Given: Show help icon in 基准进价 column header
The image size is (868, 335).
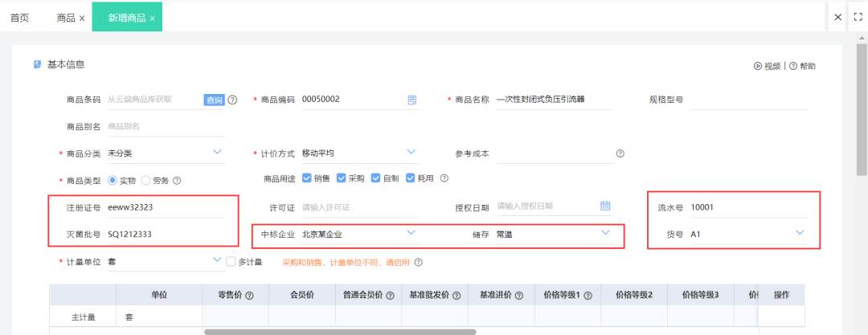Looking at the screenshot, I should pos(518,296).
